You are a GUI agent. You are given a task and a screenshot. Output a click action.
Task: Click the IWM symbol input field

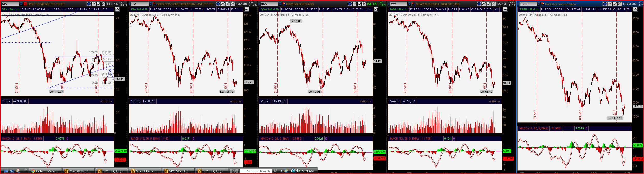coord(399,4)
